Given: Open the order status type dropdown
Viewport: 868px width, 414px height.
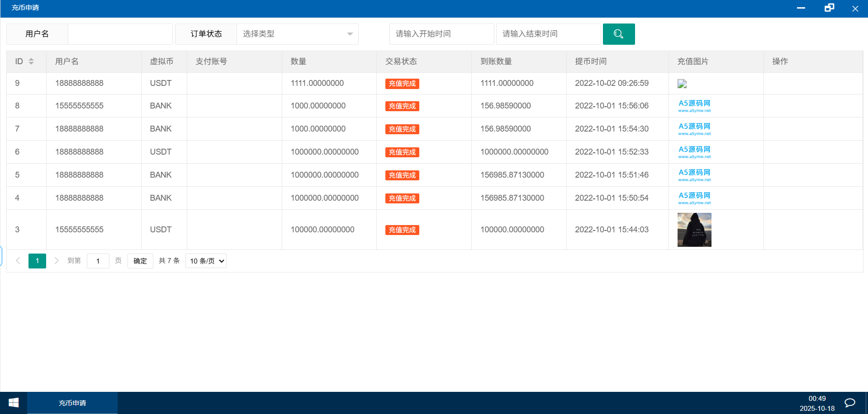Looking at the screenshot, I should 297,34.
